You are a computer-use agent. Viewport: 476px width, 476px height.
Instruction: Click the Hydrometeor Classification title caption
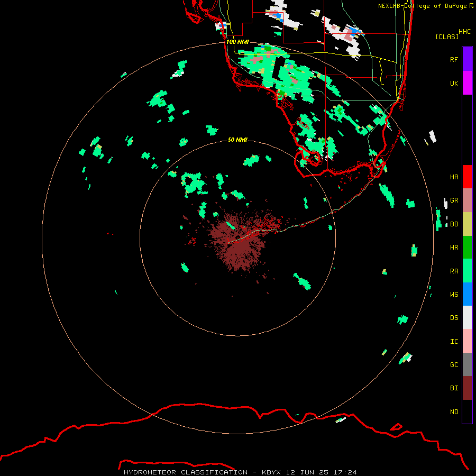240,472
